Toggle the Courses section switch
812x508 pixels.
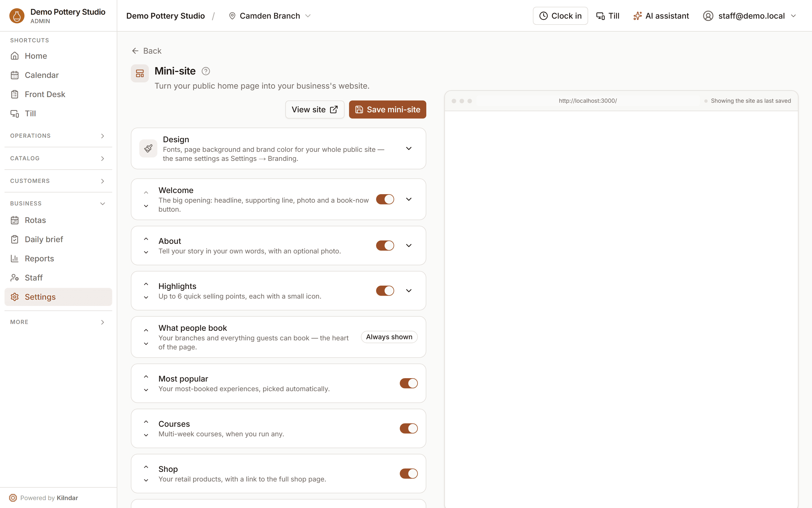pyautogui.click(x=409, y=428)
